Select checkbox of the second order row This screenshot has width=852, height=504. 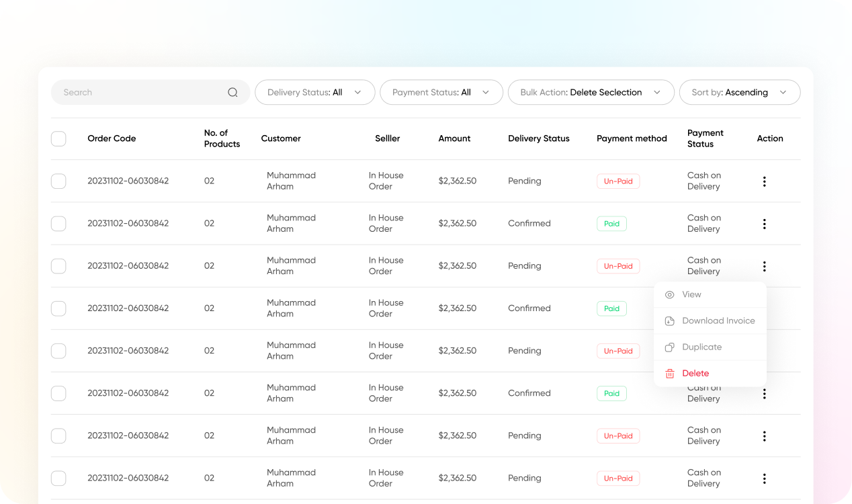(58, 223)
